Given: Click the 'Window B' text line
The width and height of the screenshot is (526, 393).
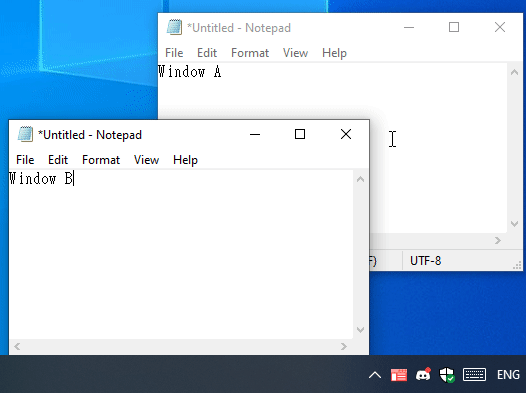Looking at the screenshot, I should (41, 178).
